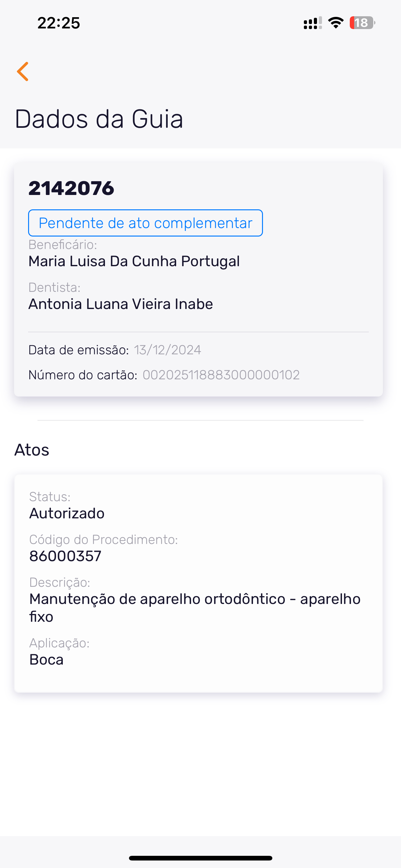Viewport: 401px width, 868px height.
Task: Tap the cellular signal strength icon
Action: click(x=312, y=23)
